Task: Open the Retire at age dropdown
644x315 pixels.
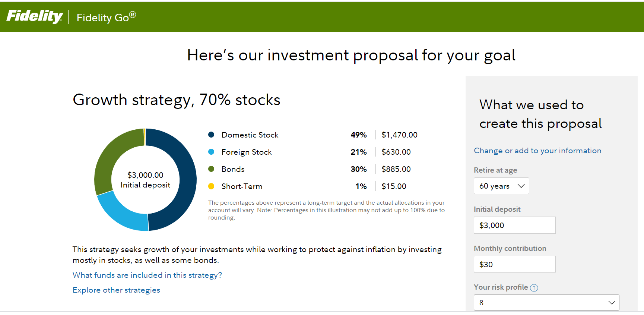Action: tap(501, 186)
